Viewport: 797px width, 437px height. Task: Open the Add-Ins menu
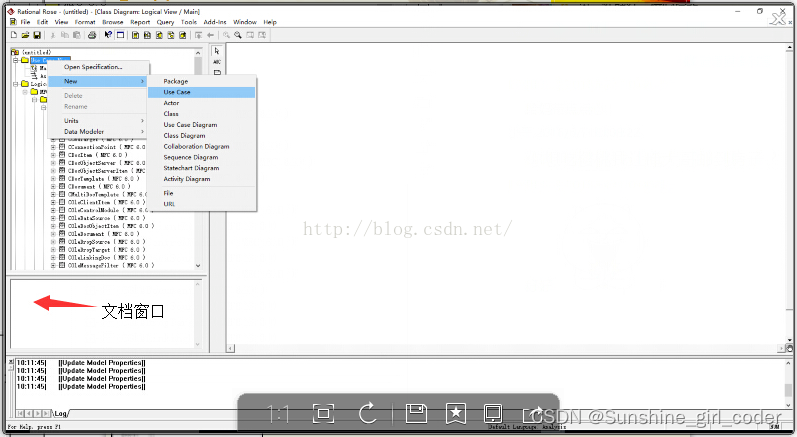point(215,22)
